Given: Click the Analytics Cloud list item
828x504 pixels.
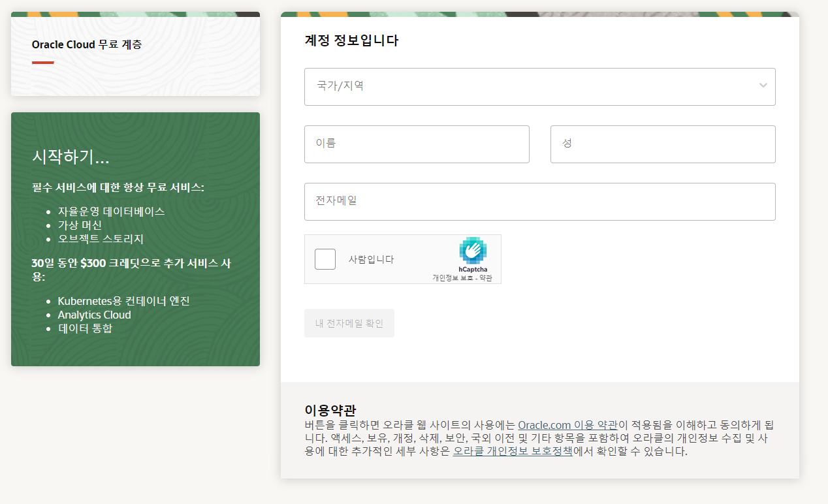Looking at the screenshot, I should point(94,315).
